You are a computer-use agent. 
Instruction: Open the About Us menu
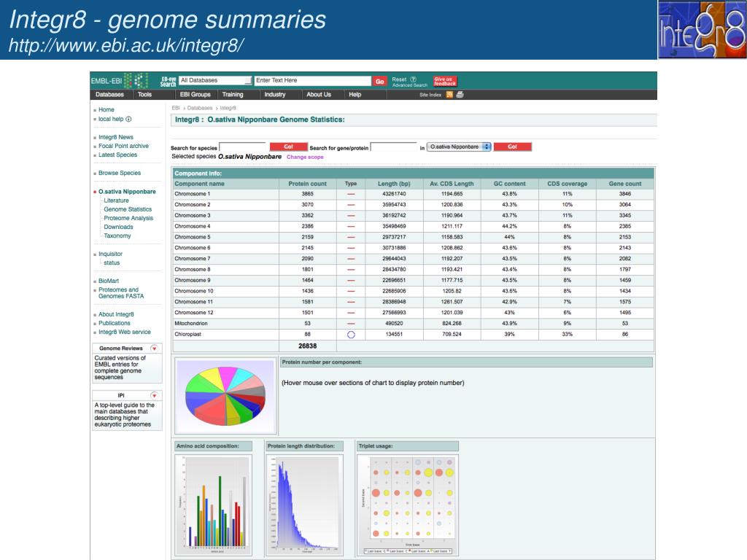(x=319, y=95)
